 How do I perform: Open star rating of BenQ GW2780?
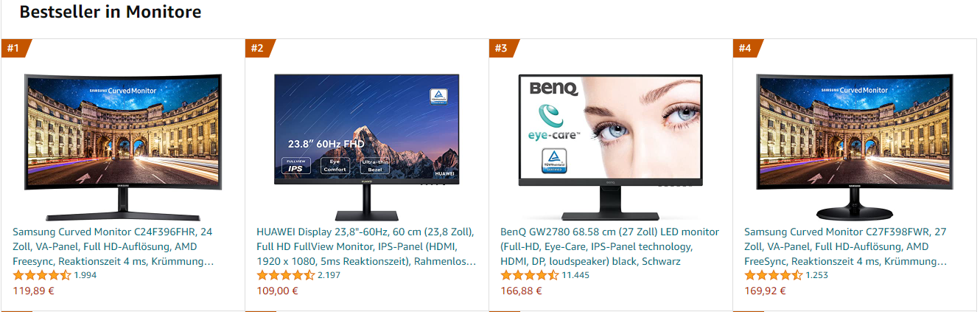pos(530,275)
